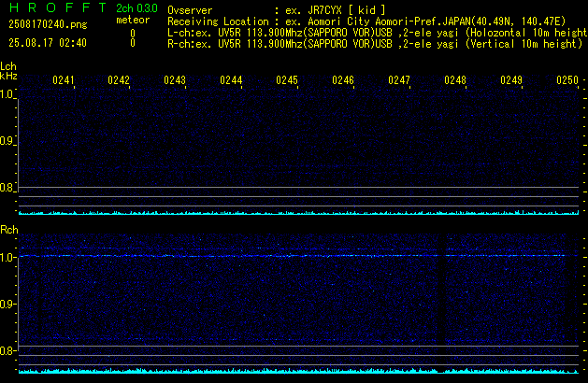This screenshot has height=383, width=588.
Task: Click the timestamp 25.08.17 02:40
Action: tap(48, 43)
